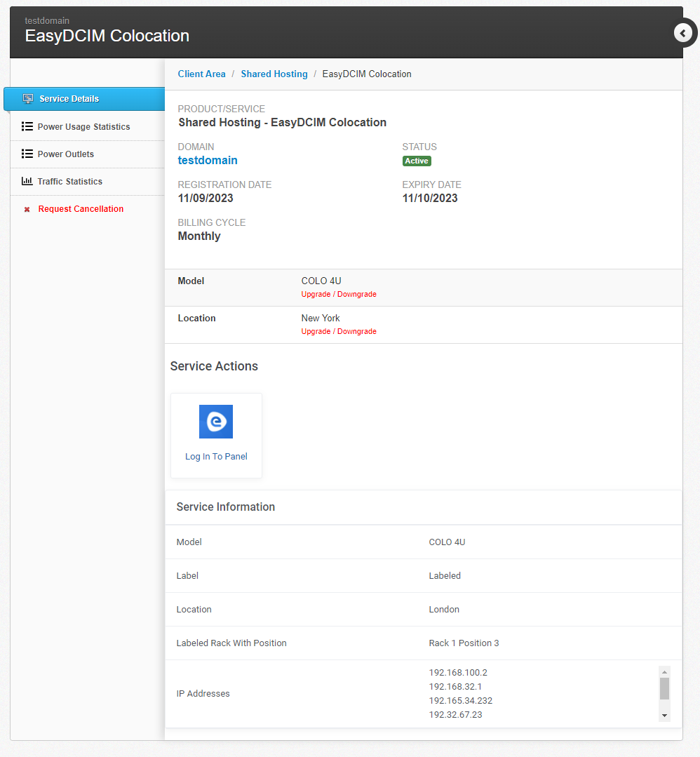Click the expiry date 11/10/2023
The width and height of the screenshot is (700, 757).
(430, 198)
